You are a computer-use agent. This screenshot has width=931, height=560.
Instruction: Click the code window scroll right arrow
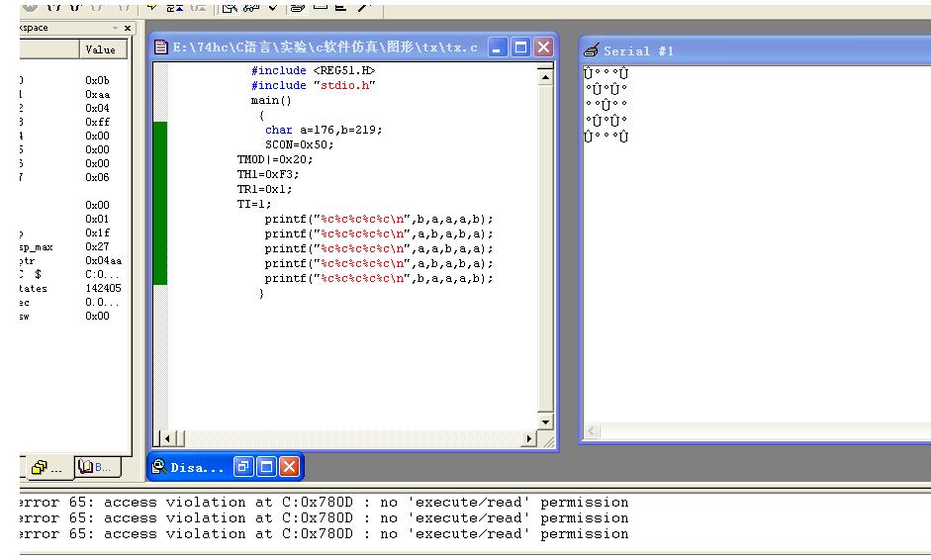528,439
